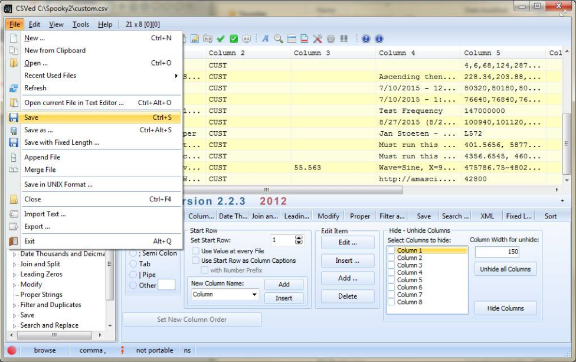Screen dimensions: 576x362
Task: Click the red circle status bar icon
Action: pos(12,351)
